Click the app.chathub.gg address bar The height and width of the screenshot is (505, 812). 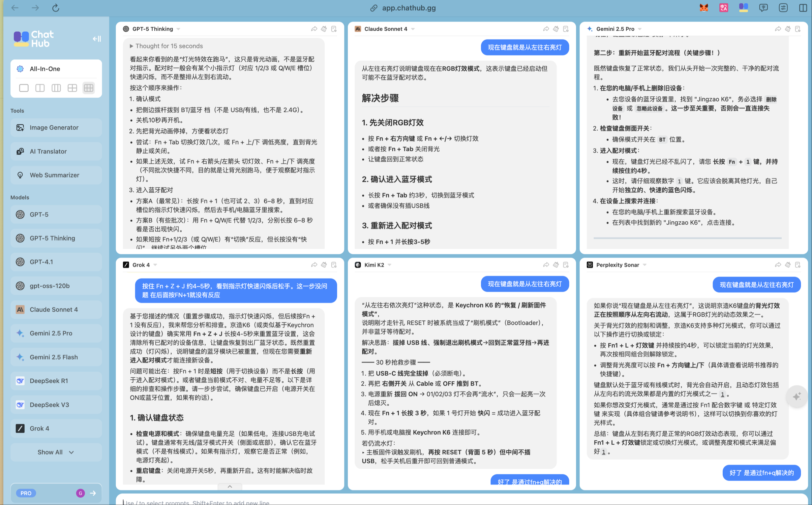pos(403,8)
